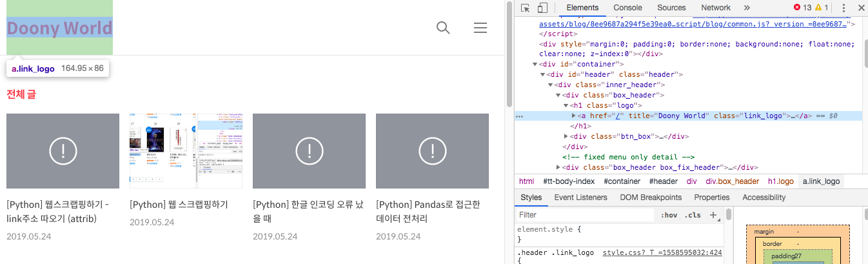
Task: Open the Accessibility sub-tab
Action: tap(764, 198)
